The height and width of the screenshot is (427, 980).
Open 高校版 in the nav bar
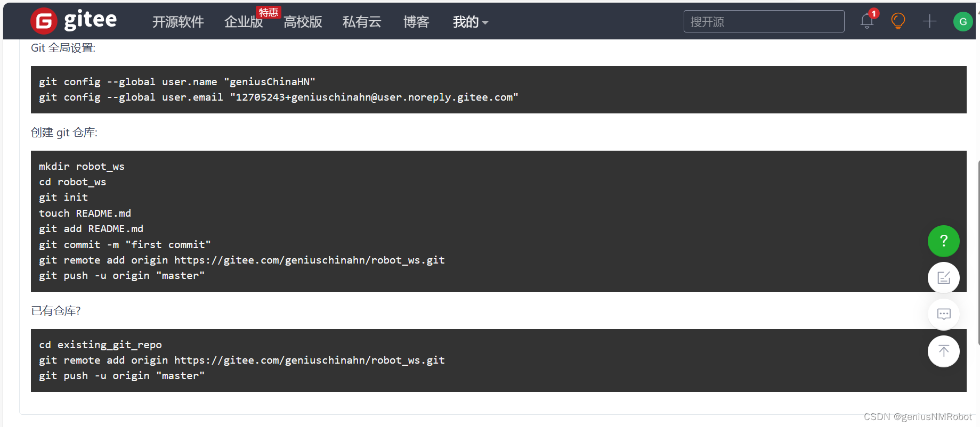point(303,22)
